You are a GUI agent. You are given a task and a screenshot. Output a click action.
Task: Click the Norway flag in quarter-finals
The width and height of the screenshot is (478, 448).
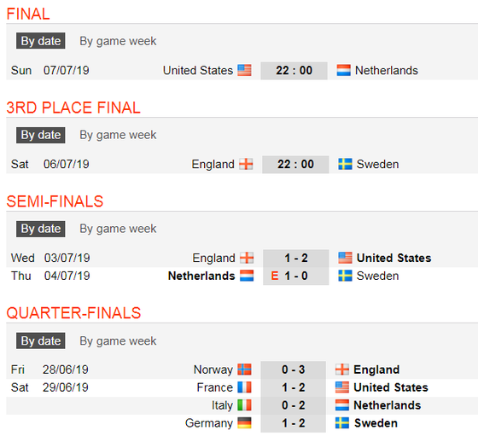coord(244,369)
